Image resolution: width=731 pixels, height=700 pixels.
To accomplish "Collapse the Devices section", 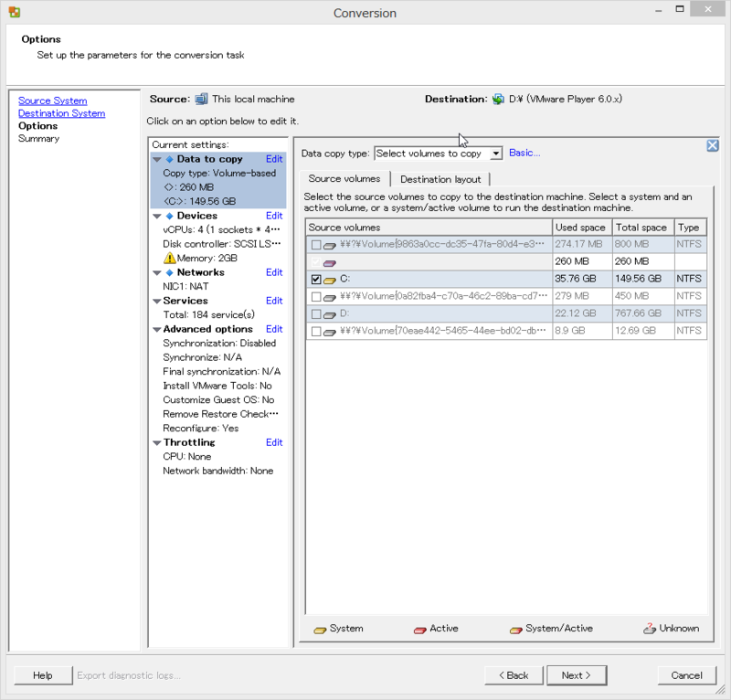I will [x=157, y=216].
